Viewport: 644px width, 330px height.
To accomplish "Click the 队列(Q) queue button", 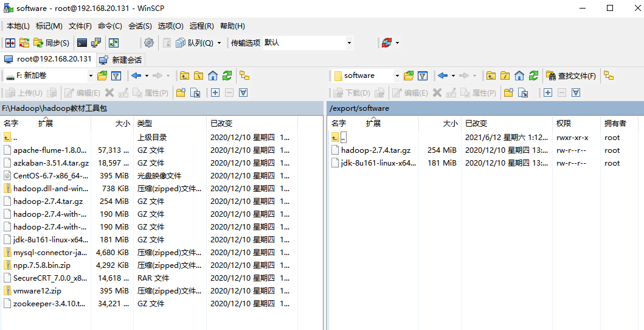I will click(194, 43).
